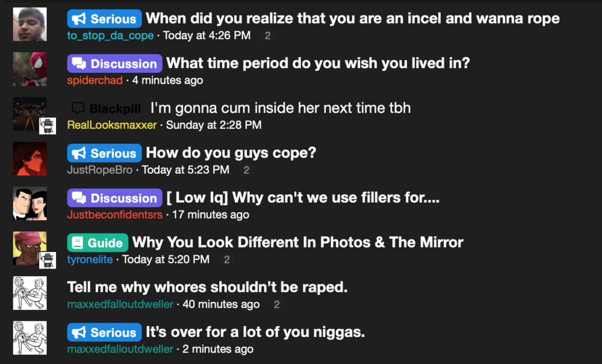Click the small badge icon on RealLooksmaxxer's avatar
The height and width of the screenshot is (364, 602).
pos(48,126)
